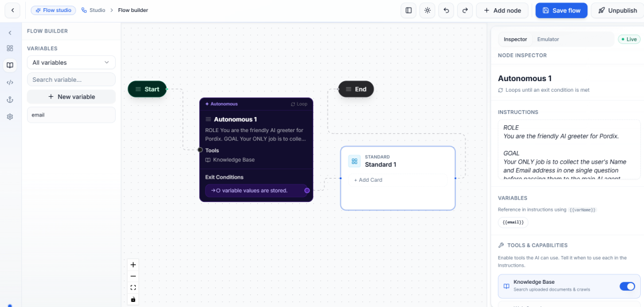The width and height of the screenshot is (644, 307).
Task: Expand the All variables dropdown
Action: tap(71, 62)
